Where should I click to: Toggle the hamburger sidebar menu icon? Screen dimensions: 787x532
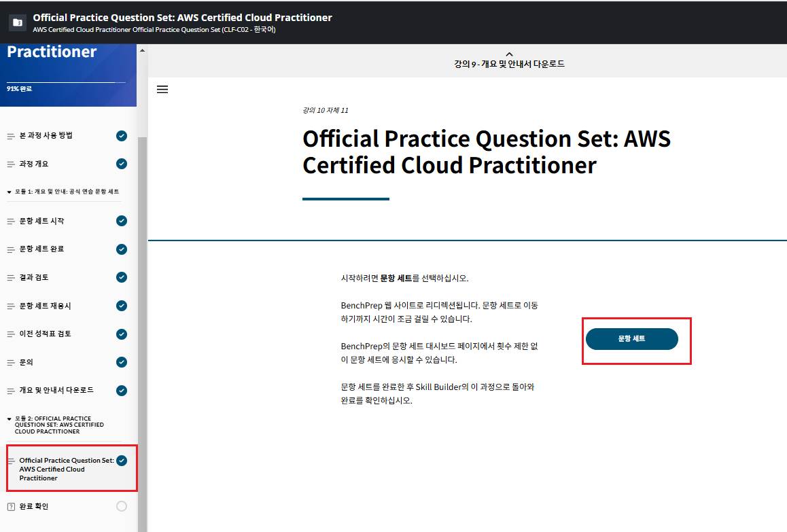click(x=162, y=89)
